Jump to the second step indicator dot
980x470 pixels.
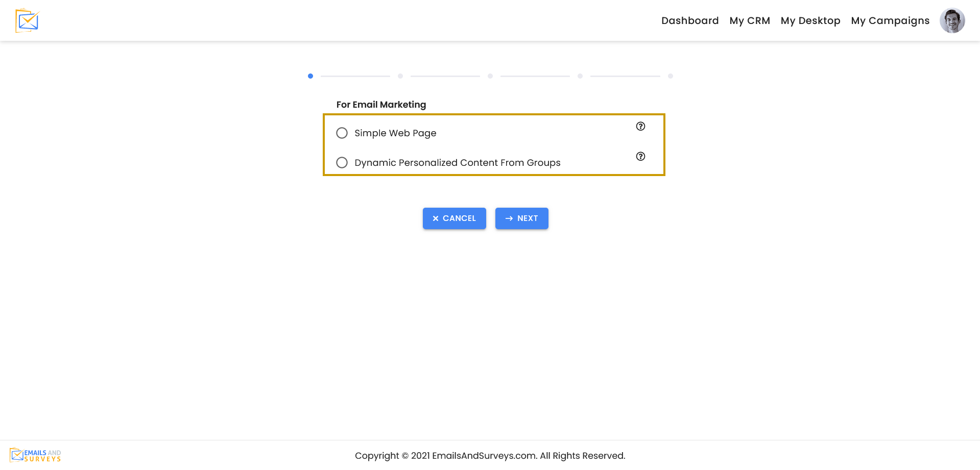click(400, 76)
